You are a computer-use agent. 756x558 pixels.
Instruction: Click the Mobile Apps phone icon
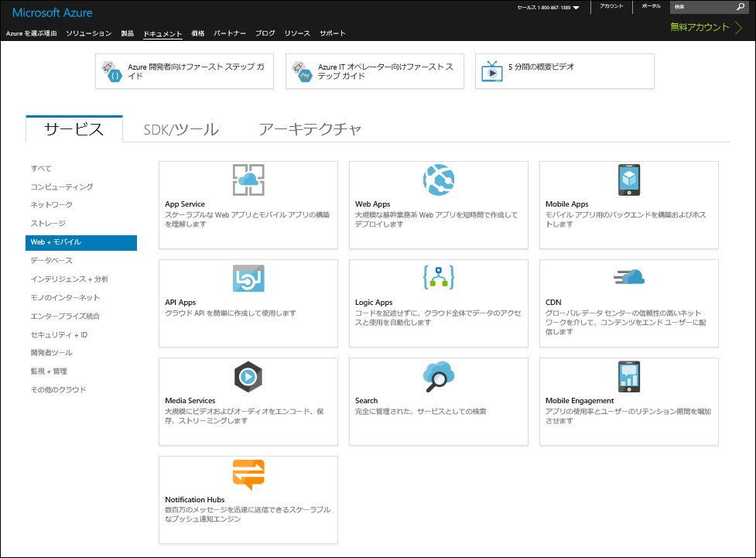[x=629, y=180]
